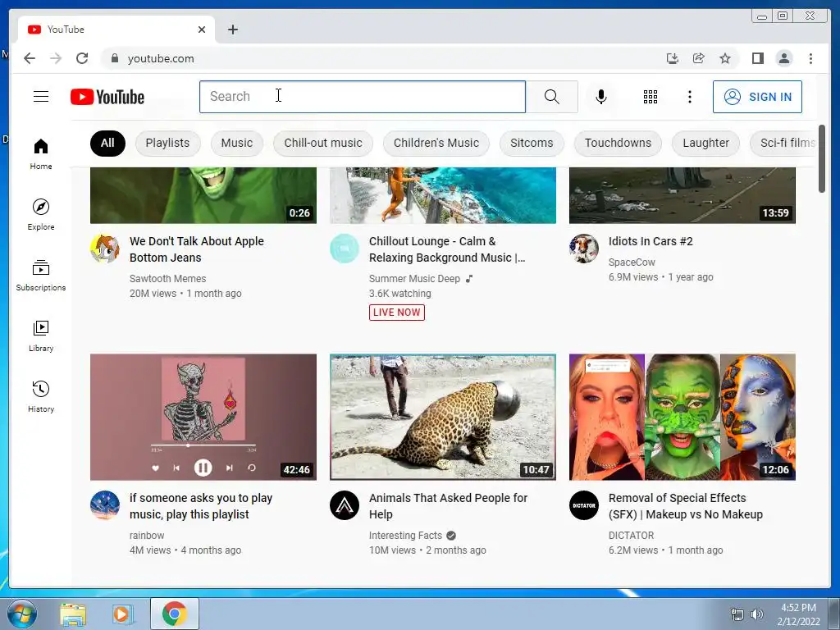Open 'if someone asks you to play music' title
The image size is (840, 630).
(x=201, y=505)
